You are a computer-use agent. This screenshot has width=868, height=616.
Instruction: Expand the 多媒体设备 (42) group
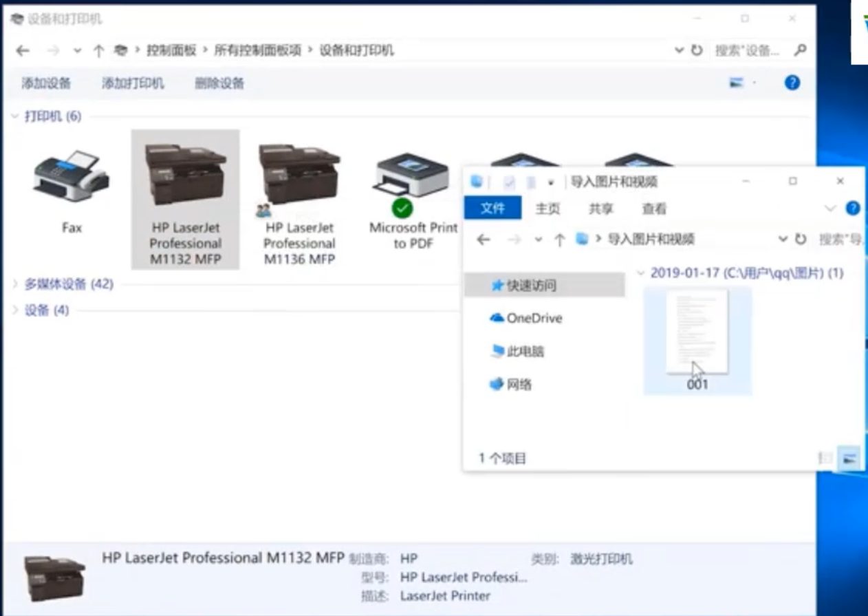tap(14, 284)
